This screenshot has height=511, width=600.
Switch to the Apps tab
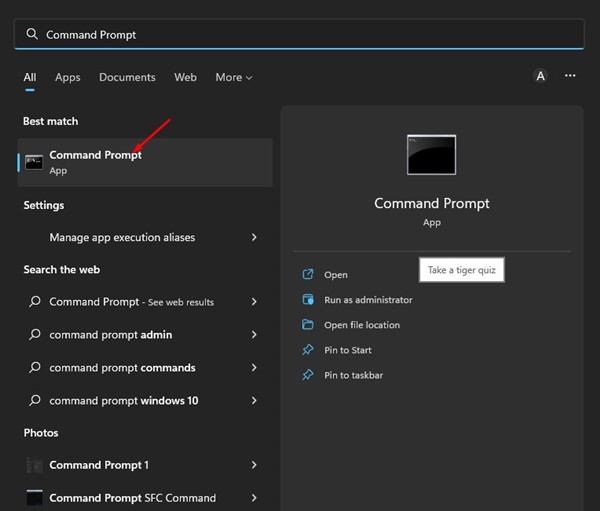(x=68, y=77)
